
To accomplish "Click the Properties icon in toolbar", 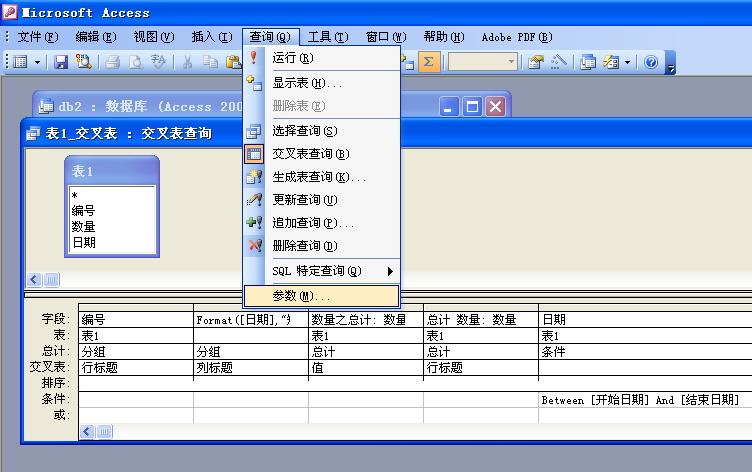I will coord(536,62).
